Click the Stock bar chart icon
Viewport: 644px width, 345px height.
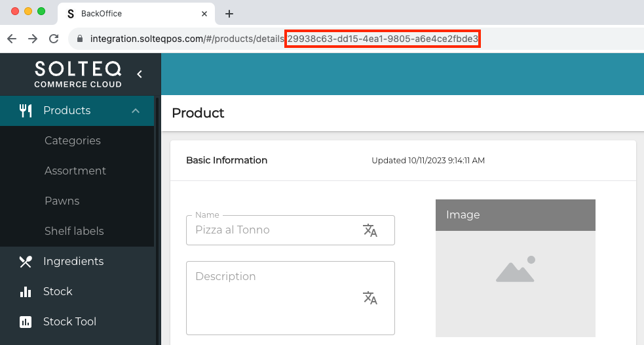pos(26,292)
